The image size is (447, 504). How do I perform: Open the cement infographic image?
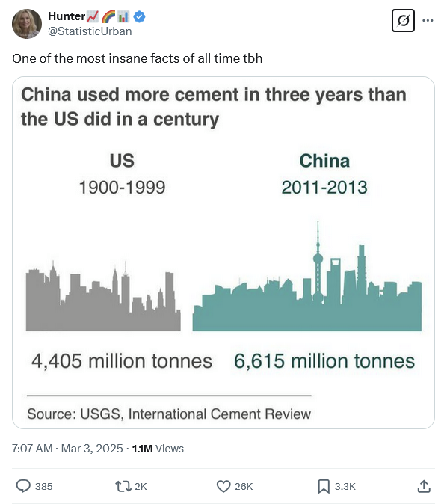(x=223, y=253)
